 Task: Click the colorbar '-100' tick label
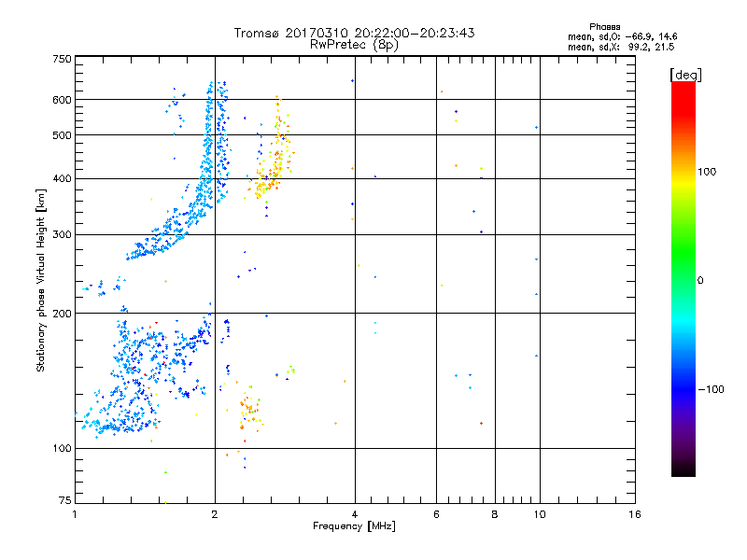pos(711,389)
